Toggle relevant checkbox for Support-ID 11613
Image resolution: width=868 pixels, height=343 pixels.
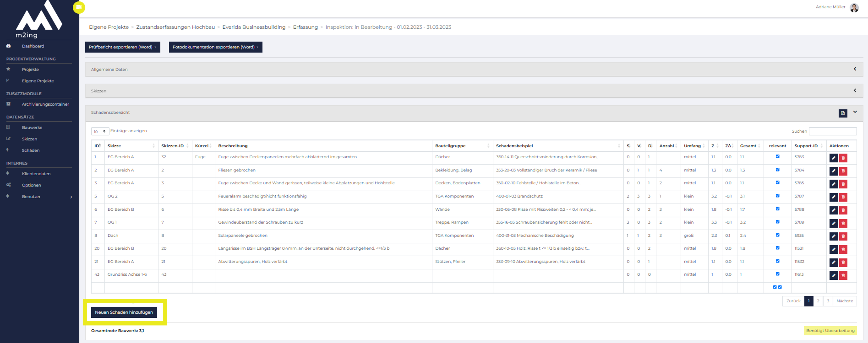[x=777, y=274]
